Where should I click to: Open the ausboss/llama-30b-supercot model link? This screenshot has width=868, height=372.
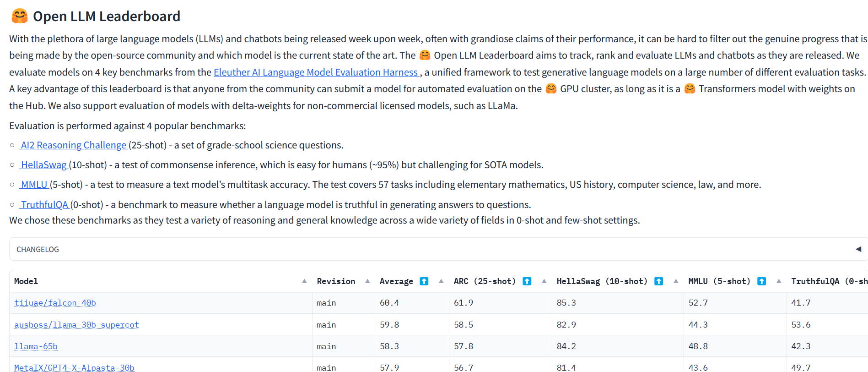click(76, 325)
